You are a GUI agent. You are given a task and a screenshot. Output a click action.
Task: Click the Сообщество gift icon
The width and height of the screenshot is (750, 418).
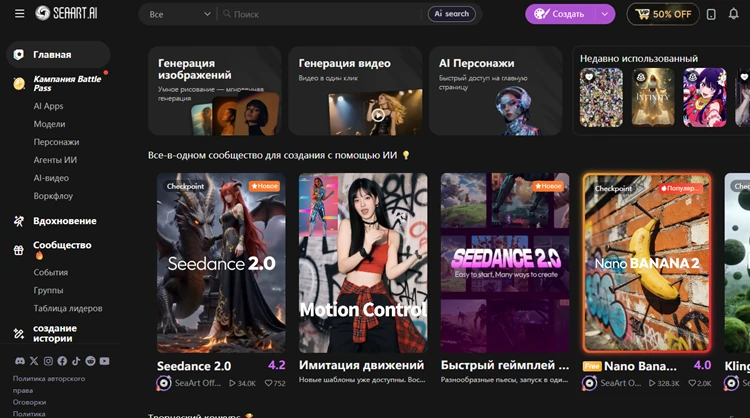pos(19,250)
